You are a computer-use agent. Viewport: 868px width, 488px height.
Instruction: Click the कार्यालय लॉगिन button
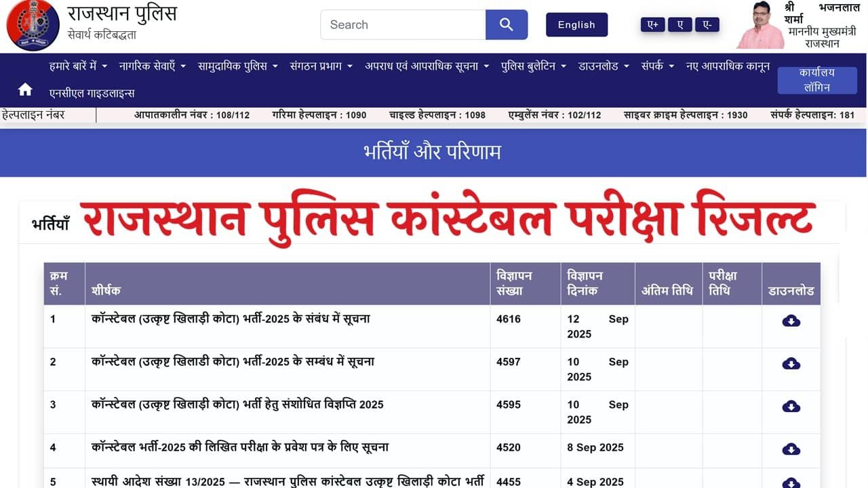[x=816, y=80]
